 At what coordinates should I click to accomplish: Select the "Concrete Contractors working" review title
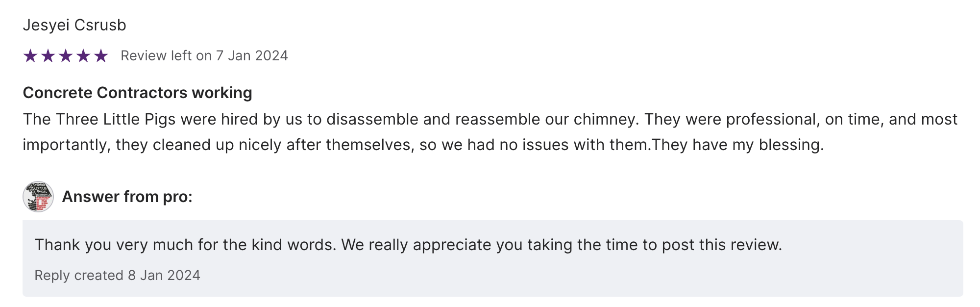[137, 93]
